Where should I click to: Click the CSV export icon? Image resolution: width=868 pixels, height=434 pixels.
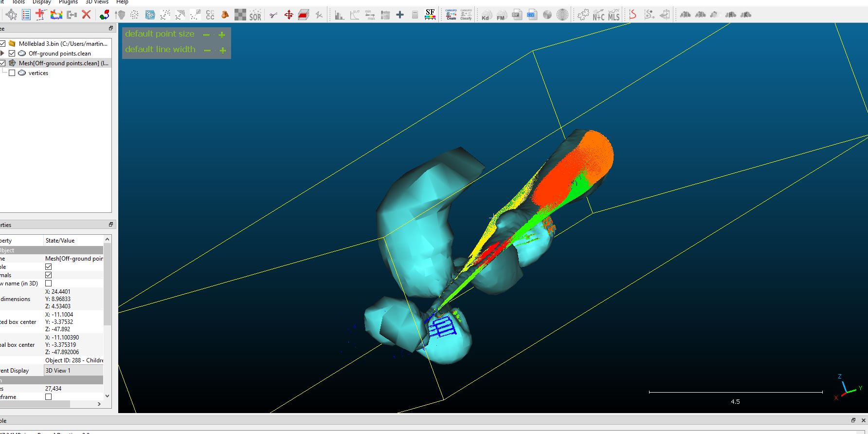tap(531, 15)
